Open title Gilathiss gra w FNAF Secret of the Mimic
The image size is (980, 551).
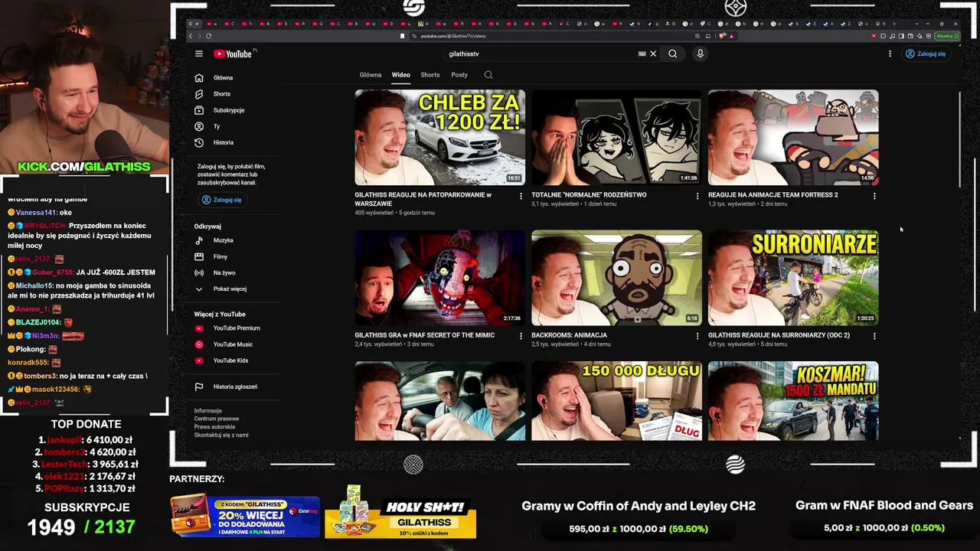[x=424, y=335]
